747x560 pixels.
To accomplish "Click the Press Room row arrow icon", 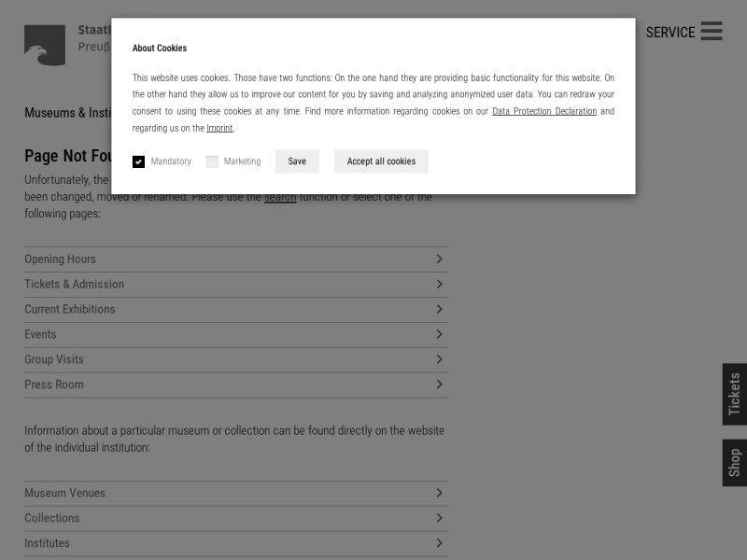I will point(439,385).
